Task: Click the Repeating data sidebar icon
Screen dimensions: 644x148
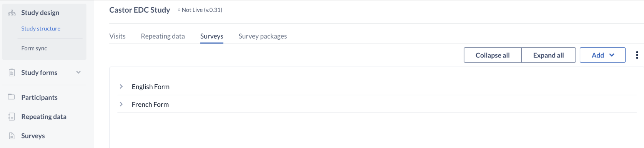Action: 12,116
